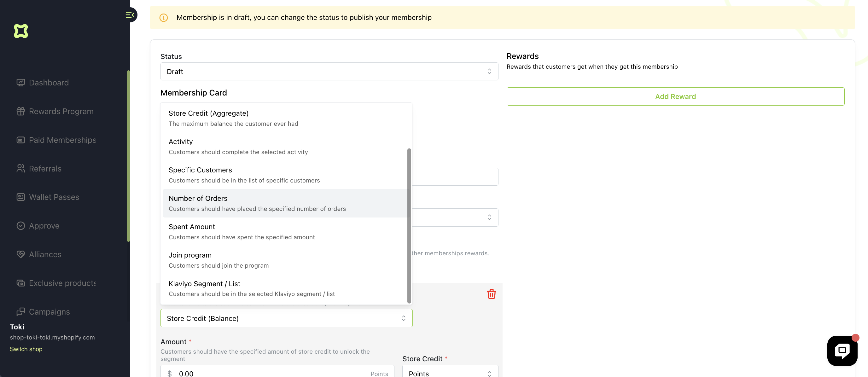Click the Approve checkmark circle icon
This screenshot has width=868, height=377.
(20, 226)
